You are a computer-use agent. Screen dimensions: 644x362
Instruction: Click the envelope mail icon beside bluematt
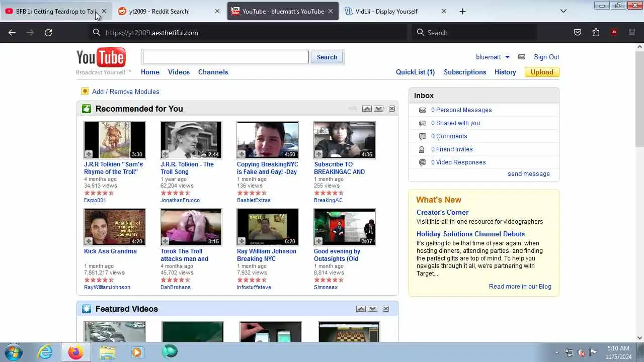(522, 57)
